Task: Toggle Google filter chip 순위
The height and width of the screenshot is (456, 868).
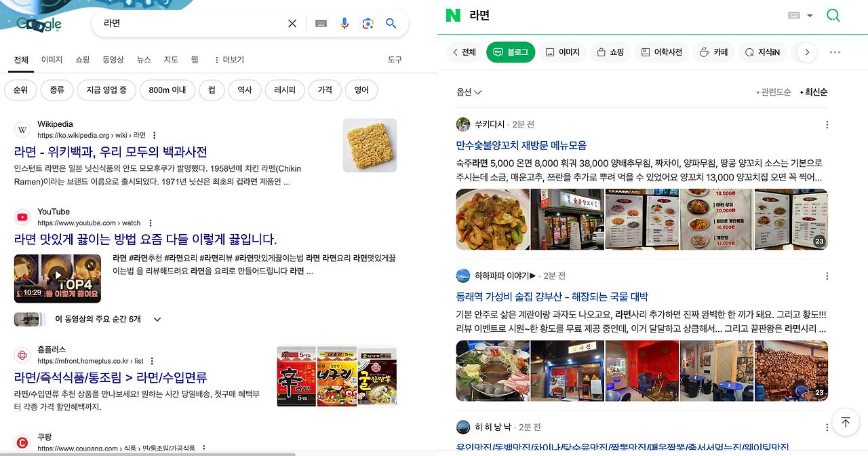Action: click(x=20, y=90)
